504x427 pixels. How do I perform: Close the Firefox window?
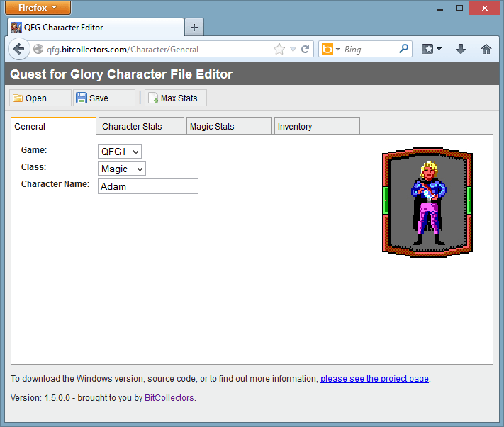tap(485, 8)
